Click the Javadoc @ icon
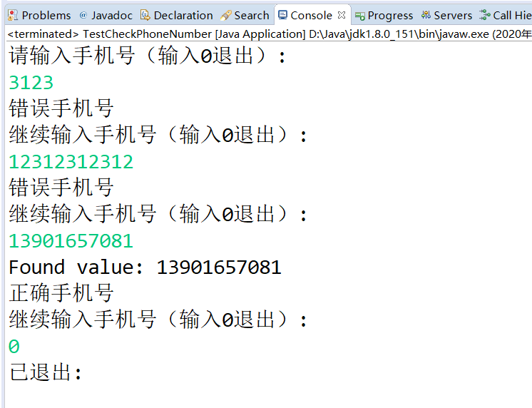The image size is (532, 408). point(83,15)
